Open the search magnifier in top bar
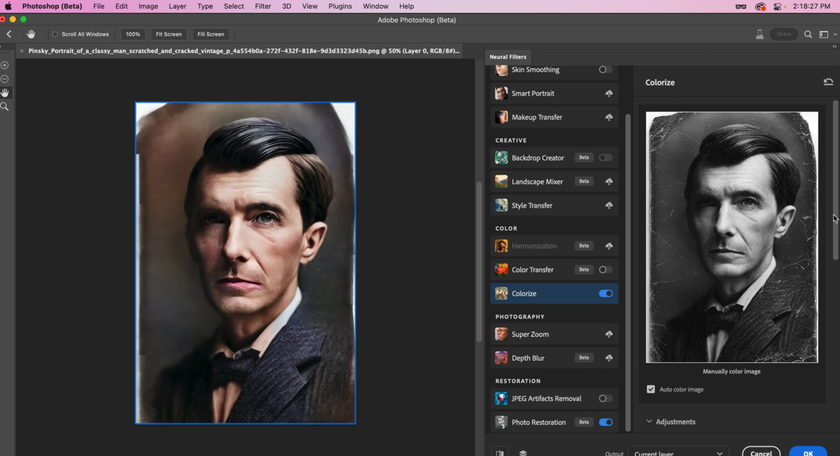This screenshot has height=456, width=840. (x=808, y=34)
